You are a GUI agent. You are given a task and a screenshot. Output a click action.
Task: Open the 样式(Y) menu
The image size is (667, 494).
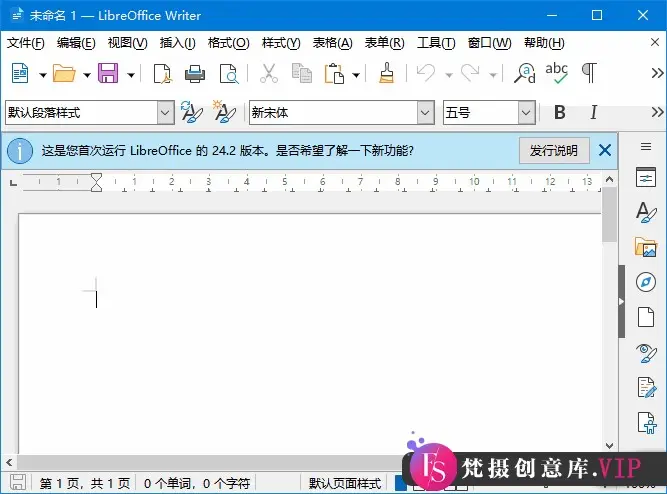(x=281, y=43)
